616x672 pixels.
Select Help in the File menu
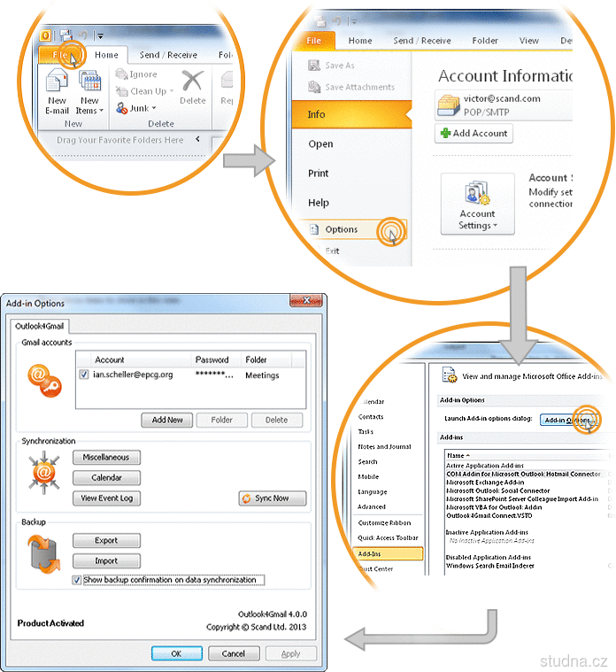[319, 203]
